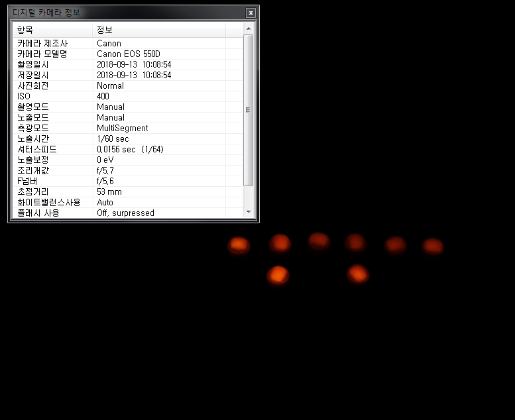Select the ISO row label
The height and width of the screenshot is (420, 515).
tap(24, 96)
